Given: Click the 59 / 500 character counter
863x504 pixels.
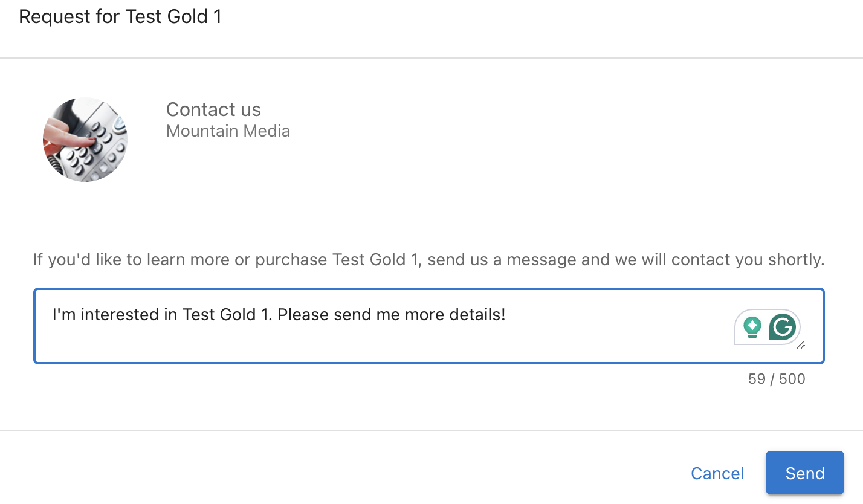Looking at the screenshot, I should pos(776,379).
